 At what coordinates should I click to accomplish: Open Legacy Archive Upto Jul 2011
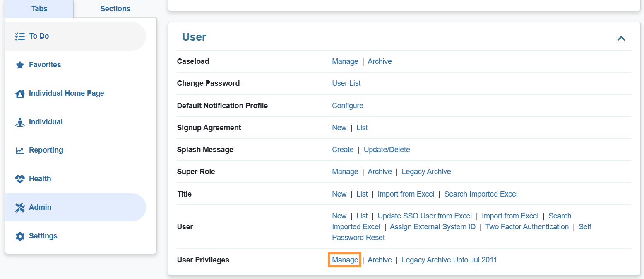(x=449, y=260)
